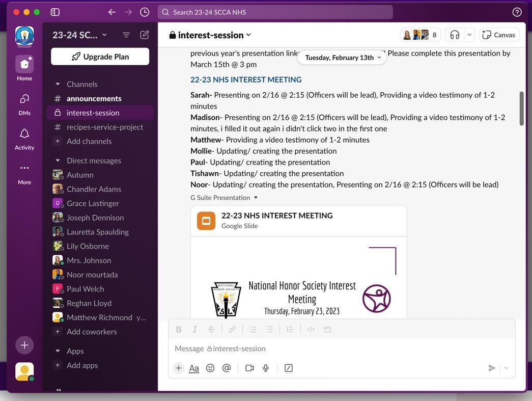Record a video clip
The height and width of the screenshot is (401, 532).
point(249,368)
